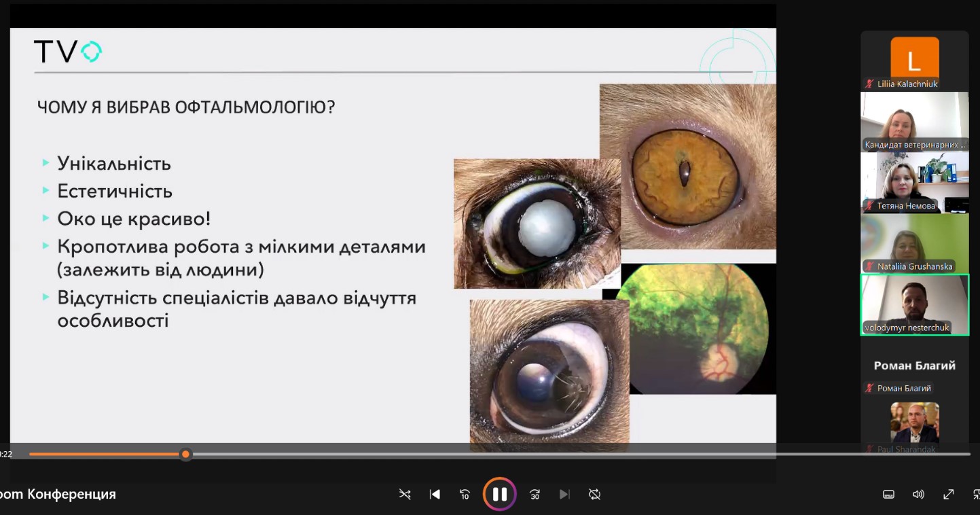This screenshot has width=980, height=515.
Task: Select the Кандидат ветеринарних participant video
Action: pyautogui.click(x=915, y=121)
